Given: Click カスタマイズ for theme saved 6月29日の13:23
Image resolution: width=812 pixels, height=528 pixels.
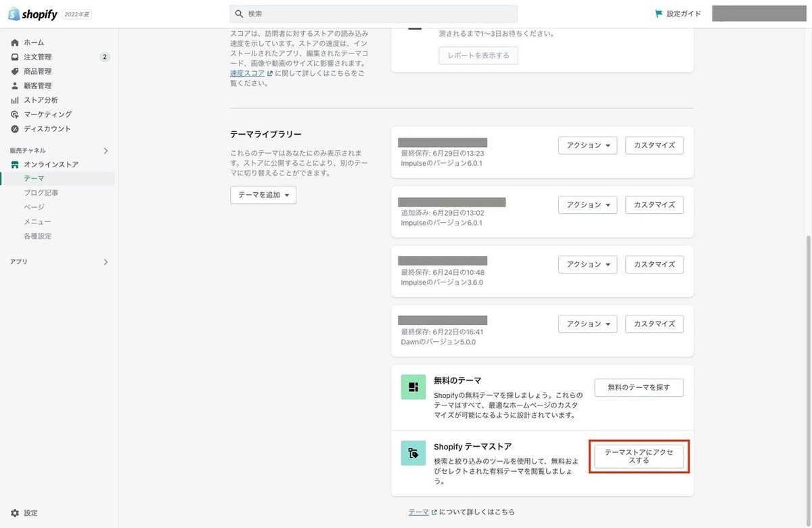Looking at the screenshot, I should tap(654, 146).
